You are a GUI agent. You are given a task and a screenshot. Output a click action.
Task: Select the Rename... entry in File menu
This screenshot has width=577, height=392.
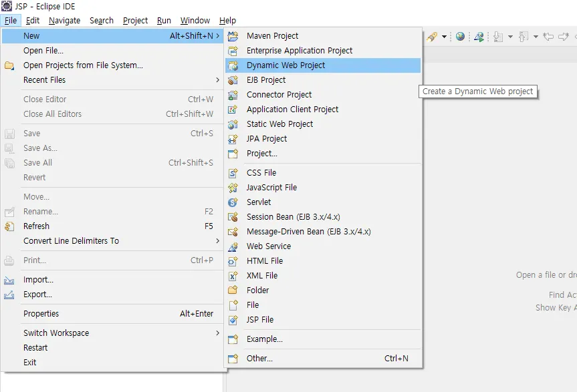pyautogui.click(x=112, y=212)
